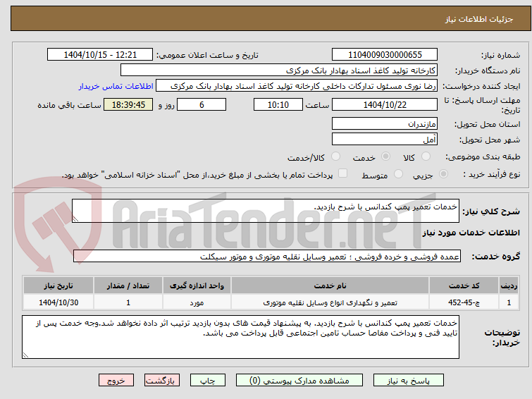Click the remaining time field 18:39:45

point(128,104)
